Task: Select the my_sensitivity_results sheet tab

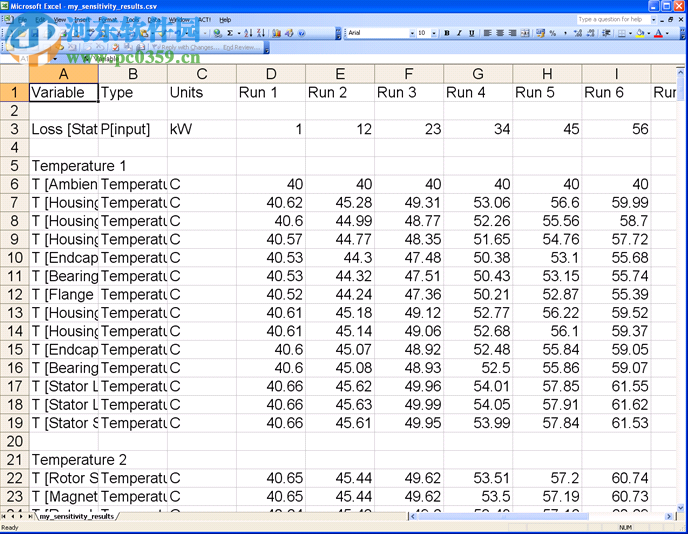Action: [77, 516]
